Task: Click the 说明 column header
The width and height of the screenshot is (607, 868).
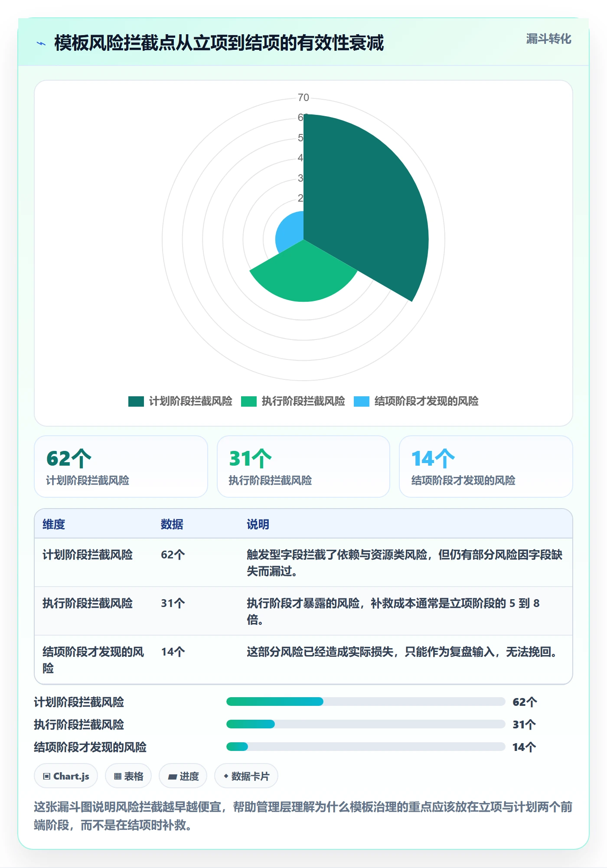Action: [x=258, y=525]
